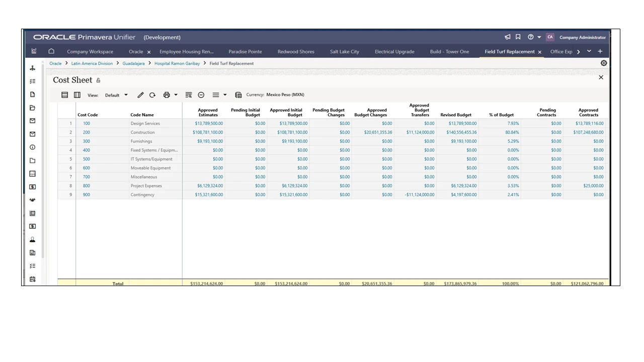Open the page settings gear icon

604,63
